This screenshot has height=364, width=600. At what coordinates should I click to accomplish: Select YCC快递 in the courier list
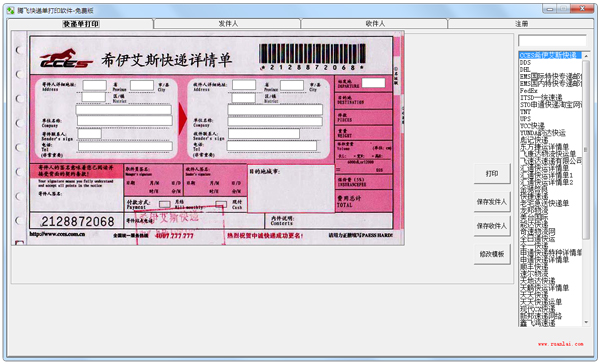[x=550, y=126]
